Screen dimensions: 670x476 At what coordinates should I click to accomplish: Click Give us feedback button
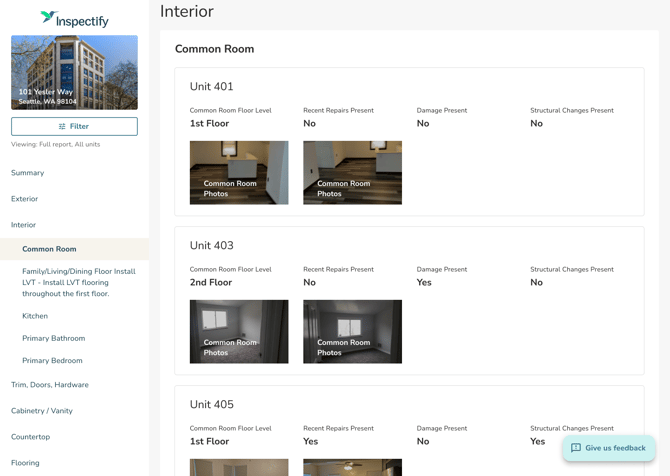[x=608, y=448]
